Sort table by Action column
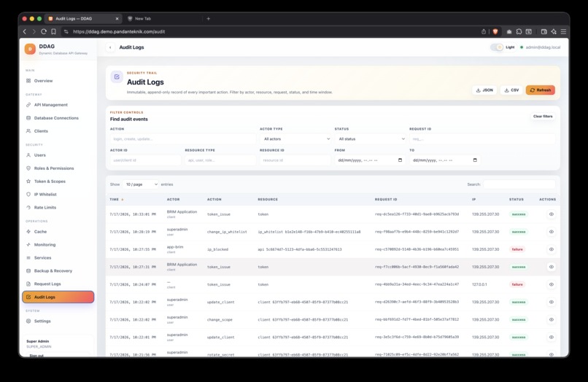Screen dimensions: 588x382 tap(214, 200)
